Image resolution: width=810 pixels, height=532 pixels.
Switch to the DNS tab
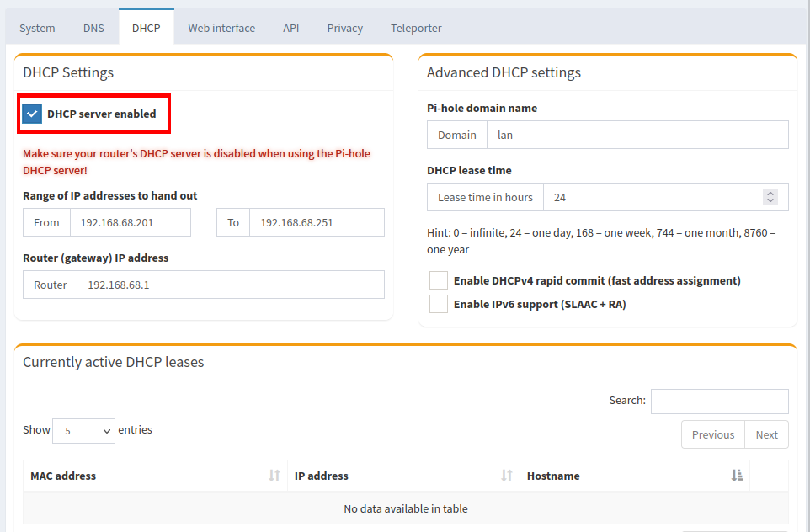(93, 27)
